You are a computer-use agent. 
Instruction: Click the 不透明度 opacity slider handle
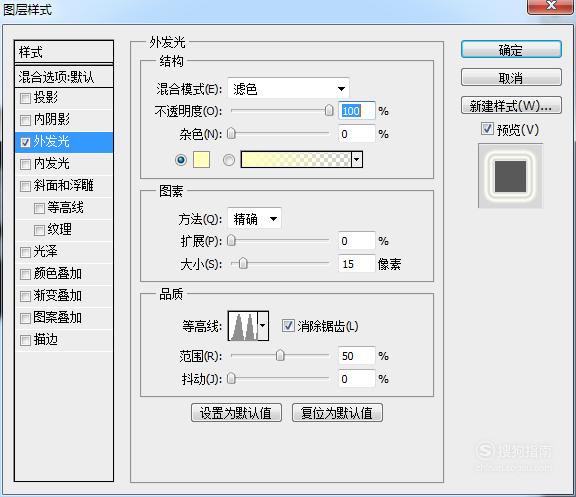[x=329, y=110]
